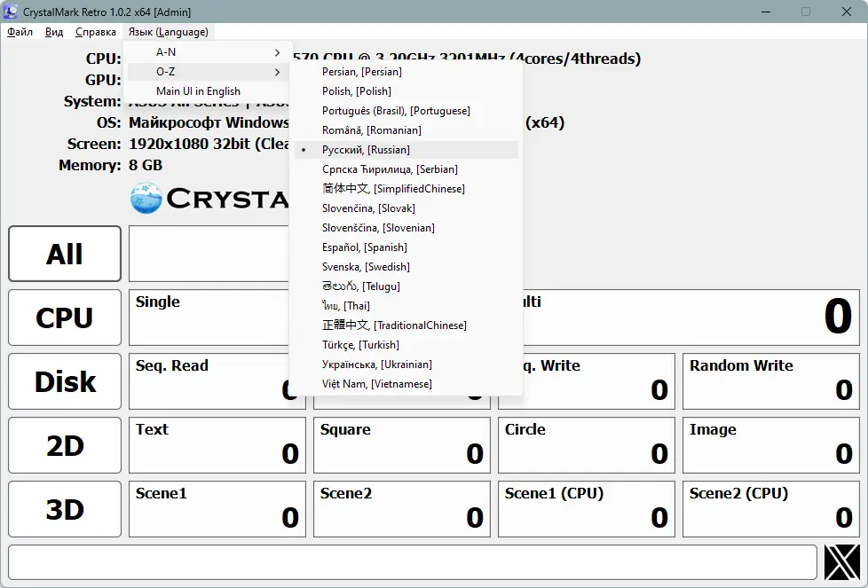Choose Việt Nam Vietnamese language
Image resolution: width=868 pixels, height=588 pixels.
coord(406,384)
